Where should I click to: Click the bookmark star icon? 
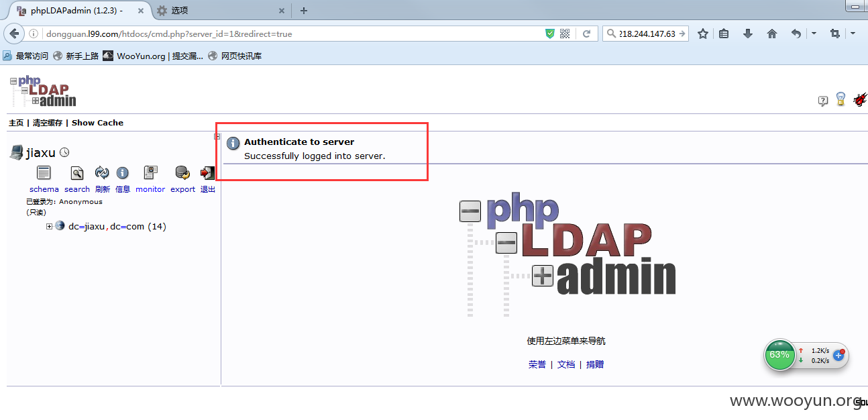703,34
